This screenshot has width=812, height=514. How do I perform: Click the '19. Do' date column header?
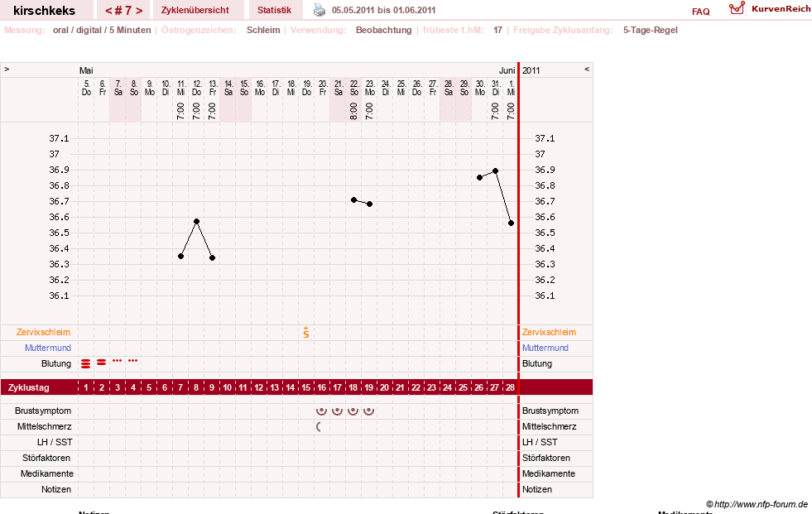306,88
